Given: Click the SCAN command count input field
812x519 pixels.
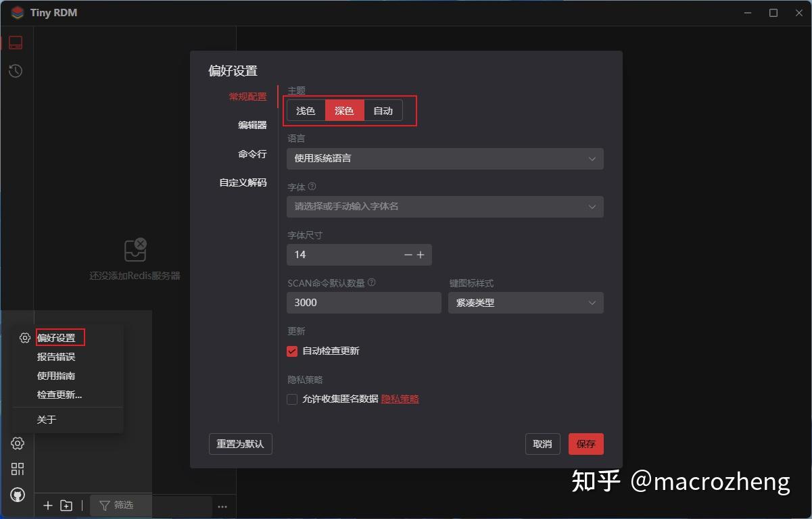Looking at the screenshot, I should pyautogui.click(x=364, y=303).
